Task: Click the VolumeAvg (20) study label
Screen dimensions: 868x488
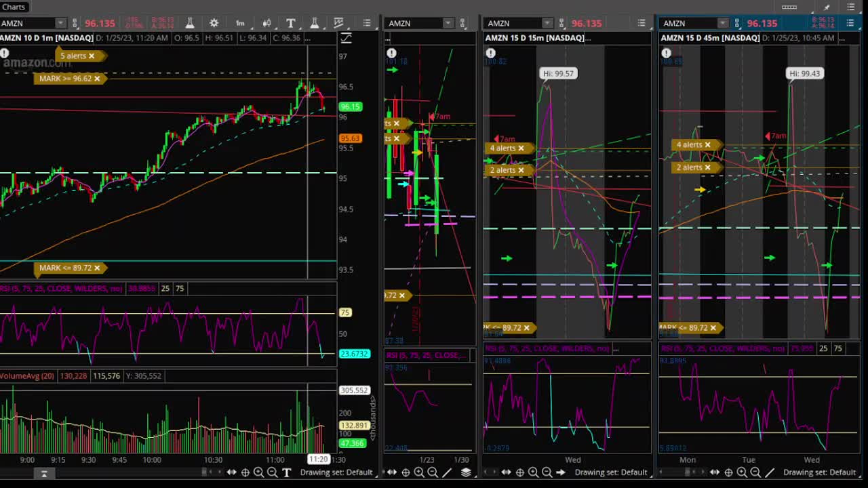Action: pos(28,375)
